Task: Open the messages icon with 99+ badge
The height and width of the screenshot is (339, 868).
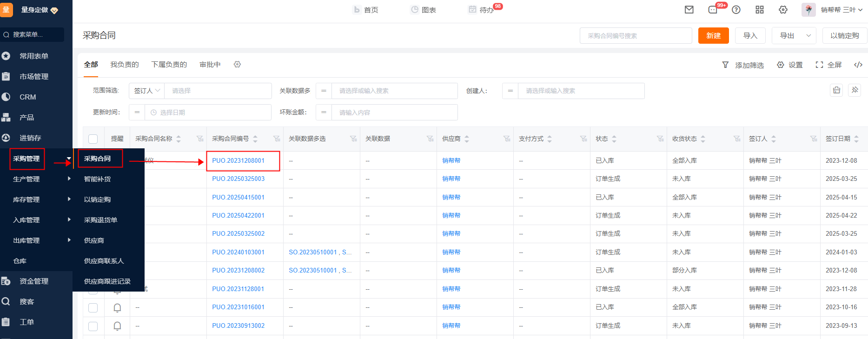Action: tap(713, 10)
